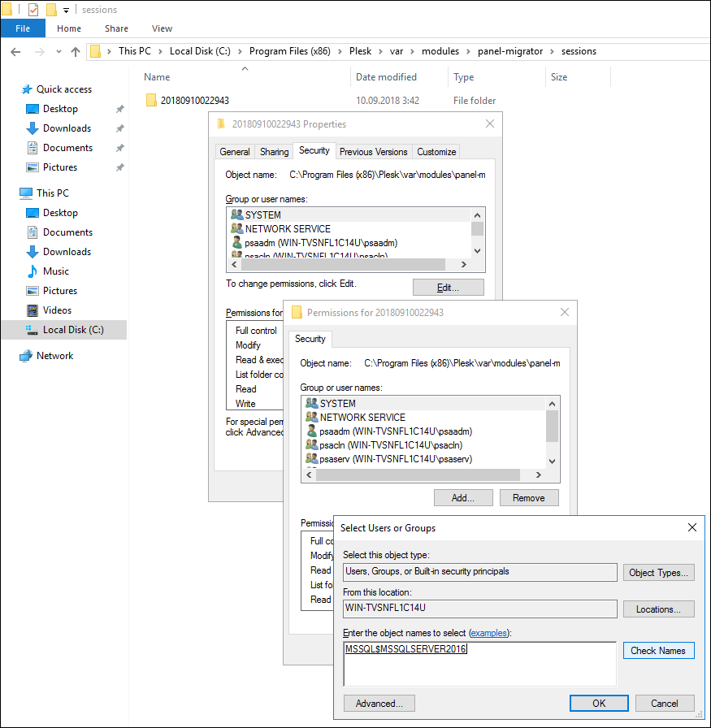The image size is (711, 728).
Task: Expand the Plesk breadcrumb chevron
Action: pos(381,51)
